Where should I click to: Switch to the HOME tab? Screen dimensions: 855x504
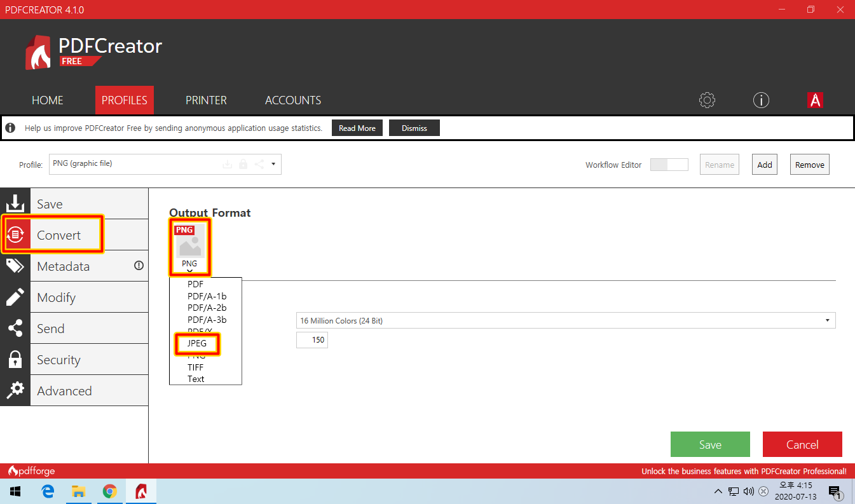pyautogui.click(x=48, y=100)
